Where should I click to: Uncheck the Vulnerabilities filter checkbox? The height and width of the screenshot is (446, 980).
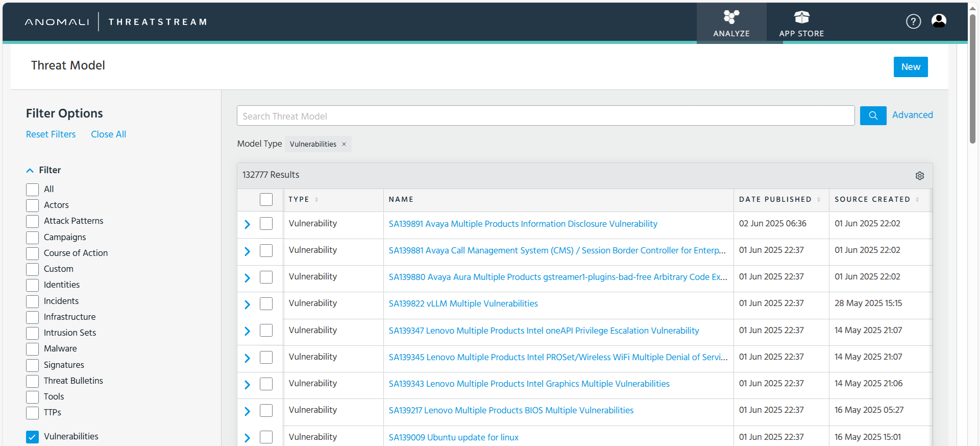(32, 437)
